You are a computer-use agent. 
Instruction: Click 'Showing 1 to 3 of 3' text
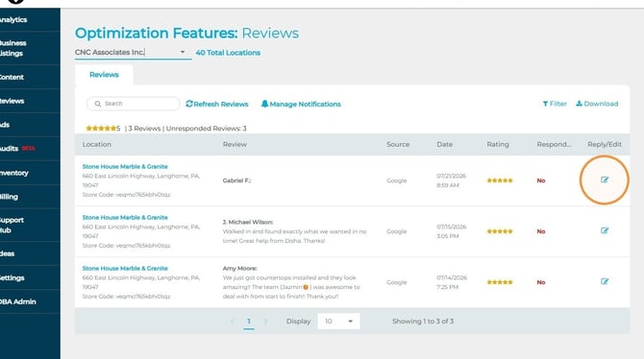(423, 322)
